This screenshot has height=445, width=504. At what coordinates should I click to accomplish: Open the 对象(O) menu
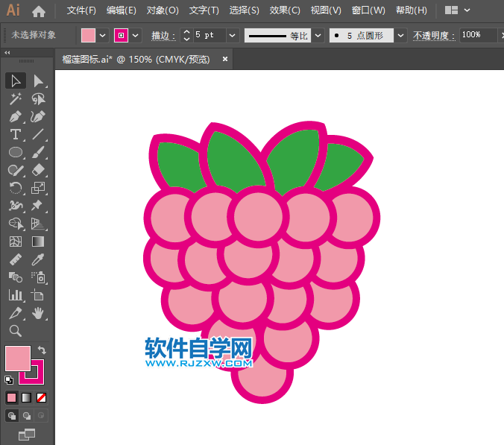163,10
